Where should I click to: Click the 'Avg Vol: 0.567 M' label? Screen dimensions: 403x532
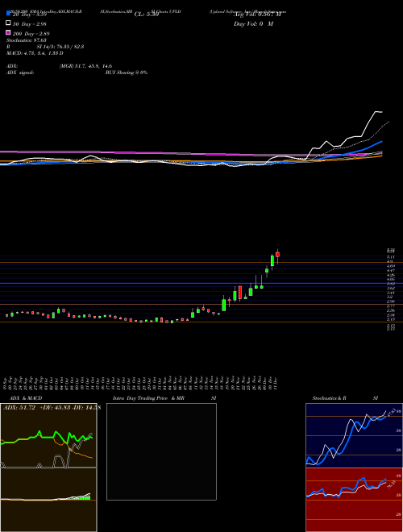tap(258, 15)
